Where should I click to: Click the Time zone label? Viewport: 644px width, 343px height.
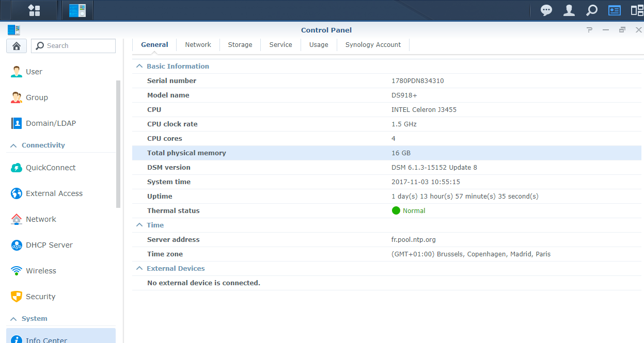click(x=165, y=254)
